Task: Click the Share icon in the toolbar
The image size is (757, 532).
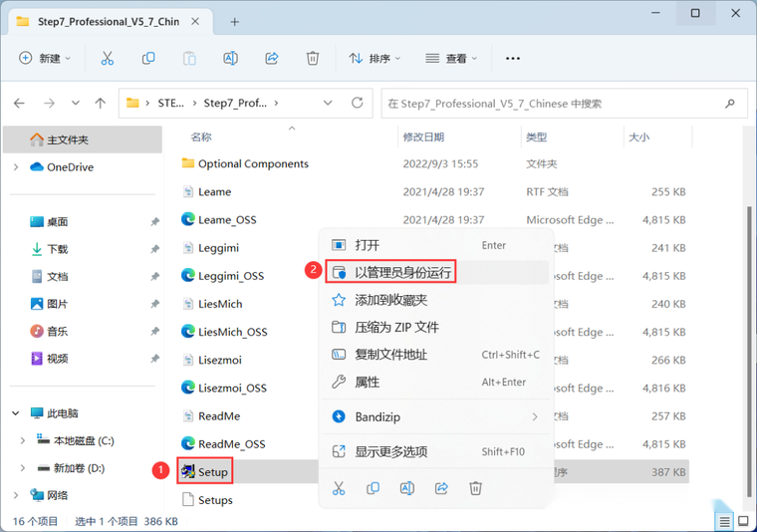Action: click(272, 59)
